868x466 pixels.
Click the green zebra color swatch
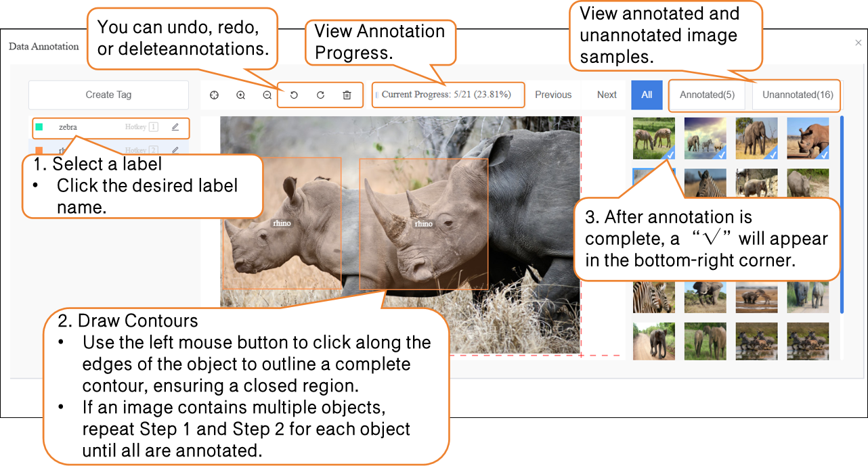point(39,126)
